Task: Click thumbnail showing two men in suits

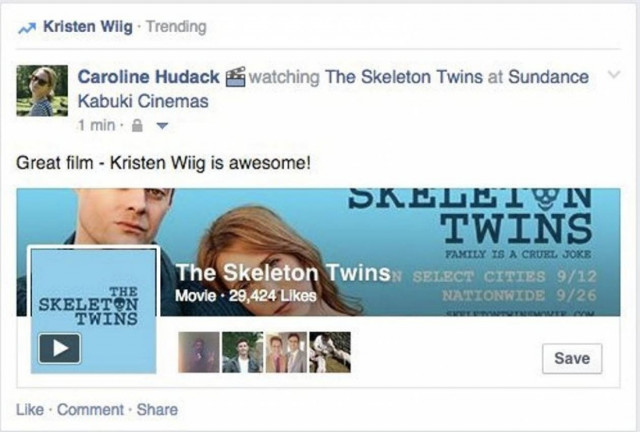Action: coord(286,352)
